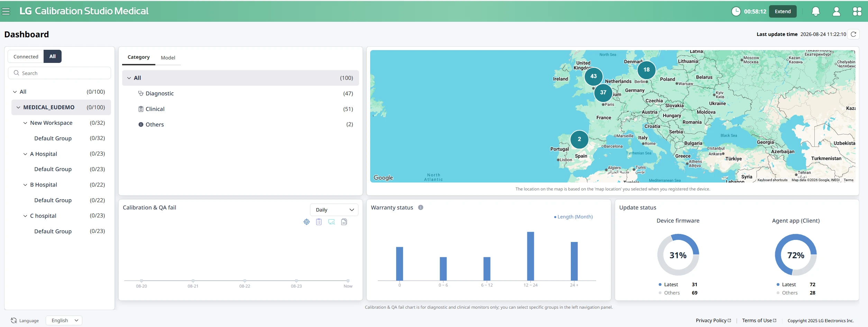
Task: Switch to the Model tab
Action: pyautogui.click(x=168, y=57)
